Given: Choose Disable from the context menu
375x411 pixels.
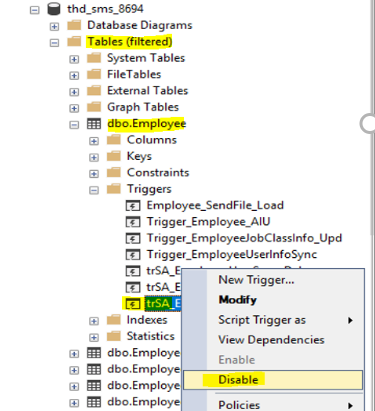Looking at the screenshot, I should [273, 380].
